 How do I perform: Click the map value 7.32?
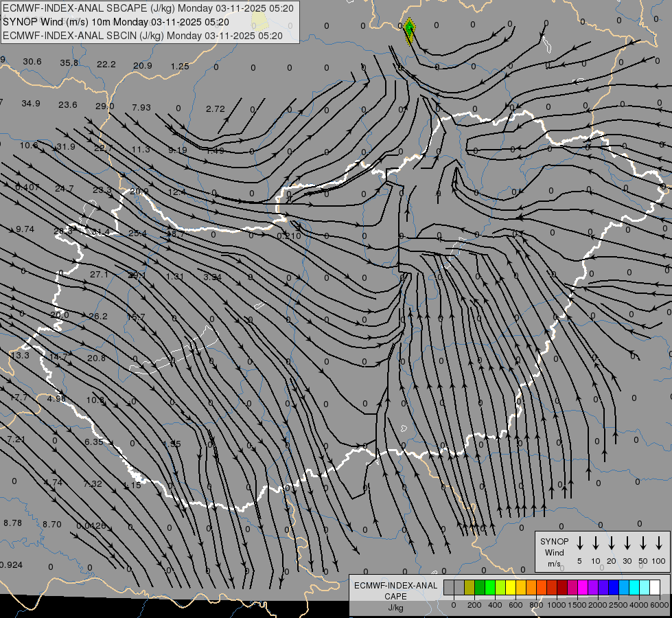(x=93, y=484)
